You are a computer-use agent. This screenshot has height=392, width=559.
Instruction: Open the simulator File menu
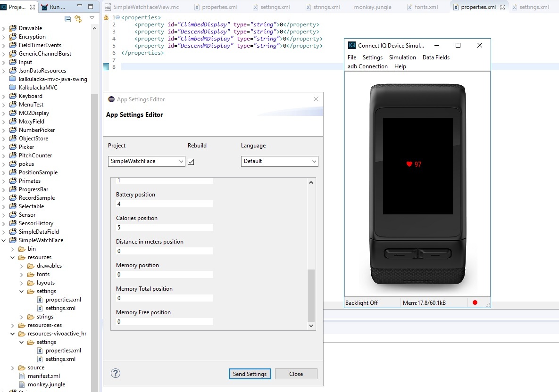[352, 57]
